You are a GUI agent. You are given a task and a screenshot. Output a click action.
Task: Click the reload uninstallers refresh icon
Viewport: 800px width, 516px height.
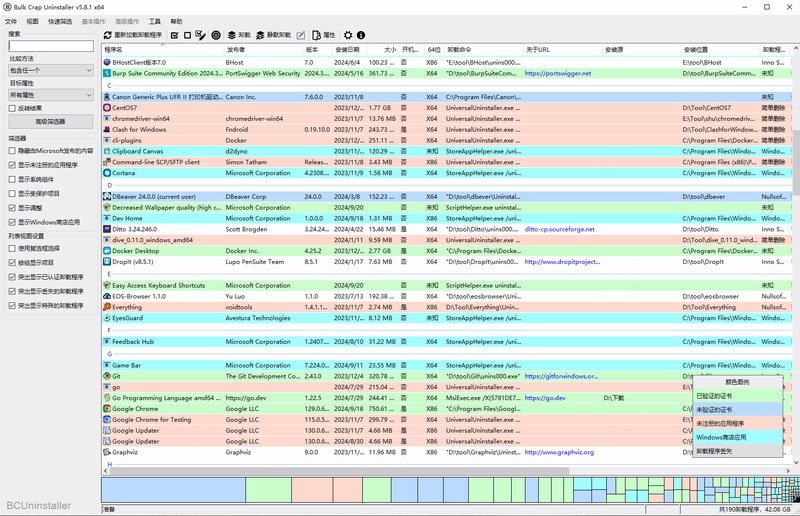click(x=108, y=35)
